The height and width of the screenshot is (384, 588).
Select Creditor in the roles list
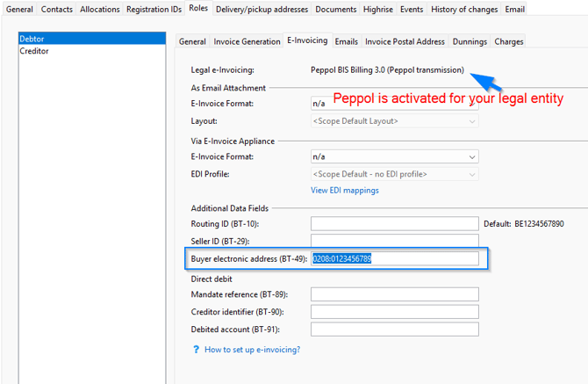tap(35, 51)
